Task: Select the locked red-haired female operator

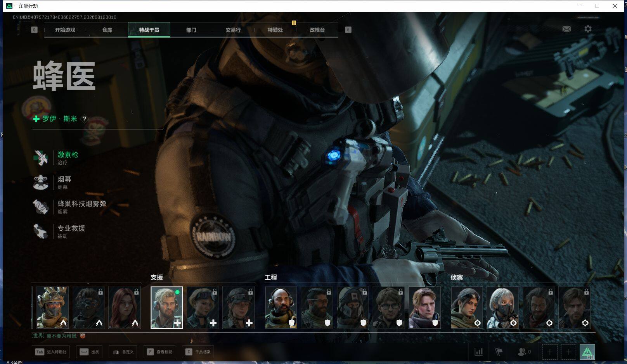Action: coord(124,307)
